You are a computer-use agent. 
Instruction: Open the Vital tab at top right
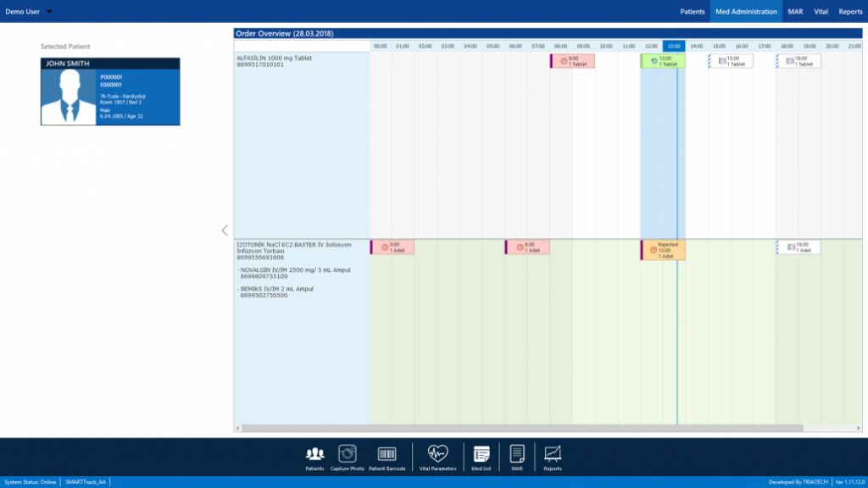[x=820, y=12]
